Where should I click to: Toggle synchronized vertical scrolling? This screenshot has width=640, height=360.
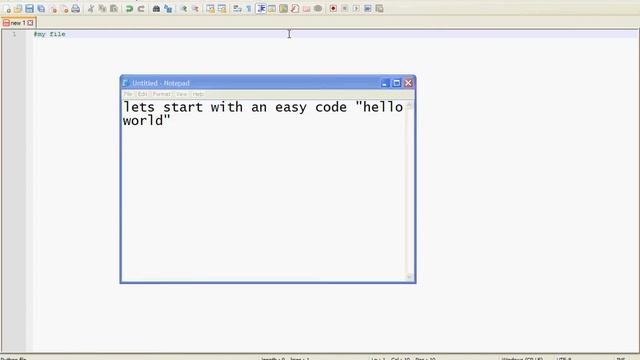pos(210,9)
